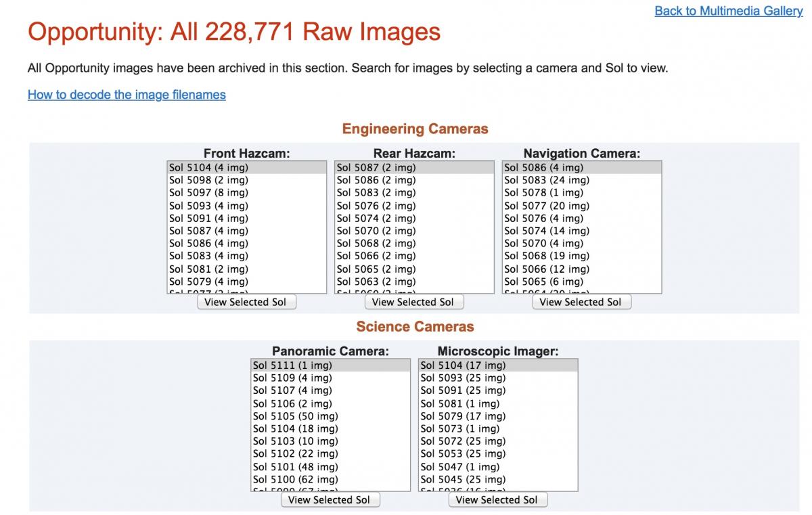Select Sol 5097 (8 img) in Front Hazcam list

[246, 193]
